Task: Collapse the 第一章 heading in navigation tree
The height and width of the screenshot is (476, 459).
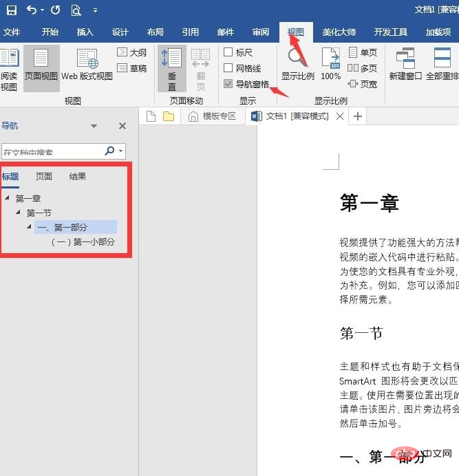Action: coord(7,198)
